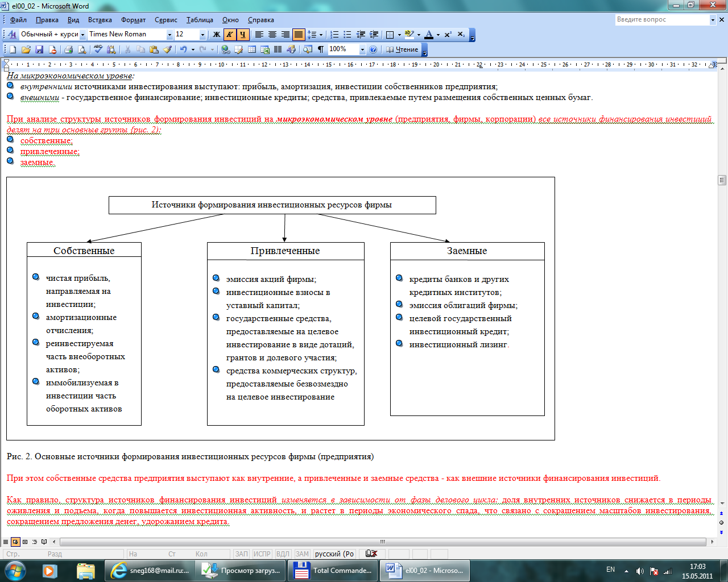Open style dropdown 'Обычный + курси'

[x=82, y=35]
